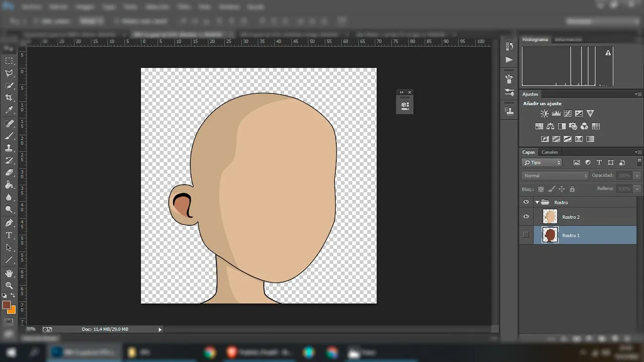The width and height of the screenshot is (644, 362).
Task: Hide the Rostro group
Action: click(526, 202)
